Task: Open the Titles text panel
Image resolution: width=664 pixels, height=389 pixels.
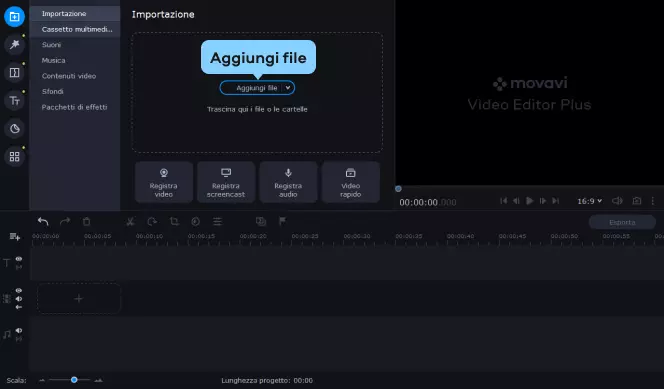Action: point(14,101)
